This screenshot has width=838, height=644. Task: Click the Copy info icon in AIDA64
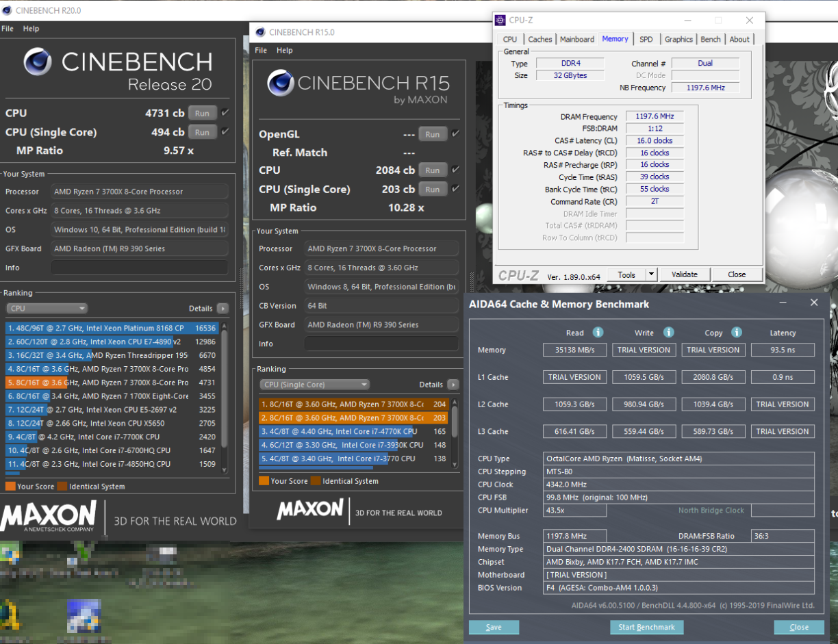coord(737,333)
